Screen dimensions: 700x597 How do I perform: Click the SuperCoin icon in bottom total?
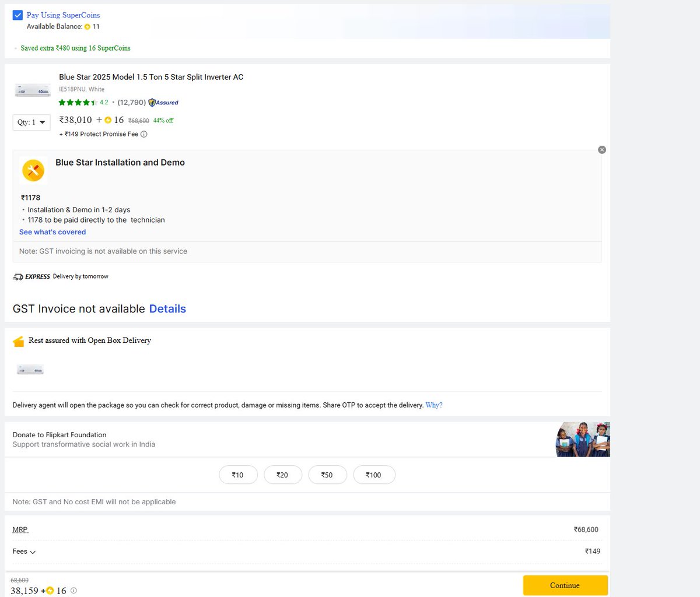click(x=50, y=591)
